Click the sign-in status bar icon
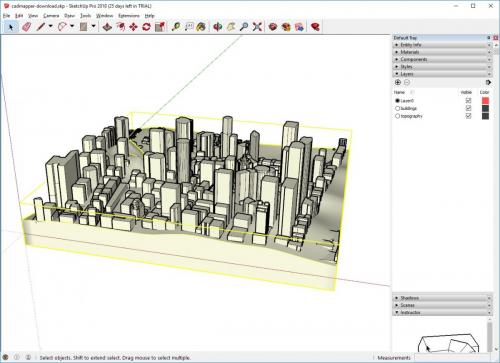This screenshot has width=500, height=363. click(x=28, y=357)
